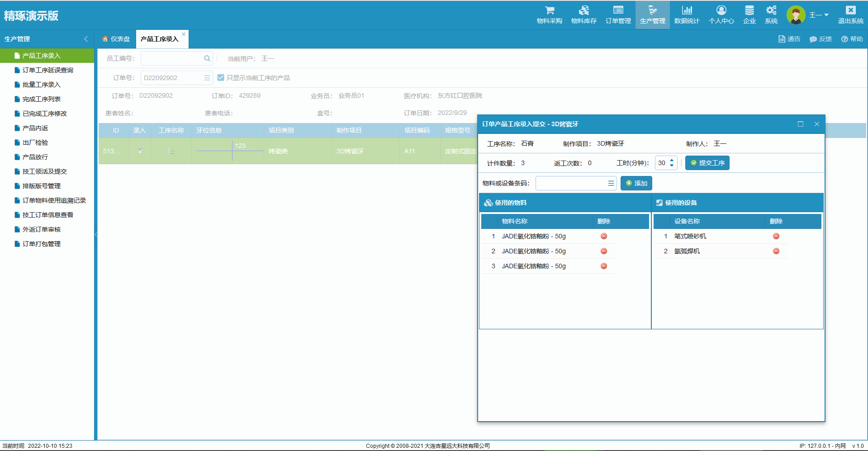Increase 工时 minutes stepper up
The image size is (868, 451).
672,160
